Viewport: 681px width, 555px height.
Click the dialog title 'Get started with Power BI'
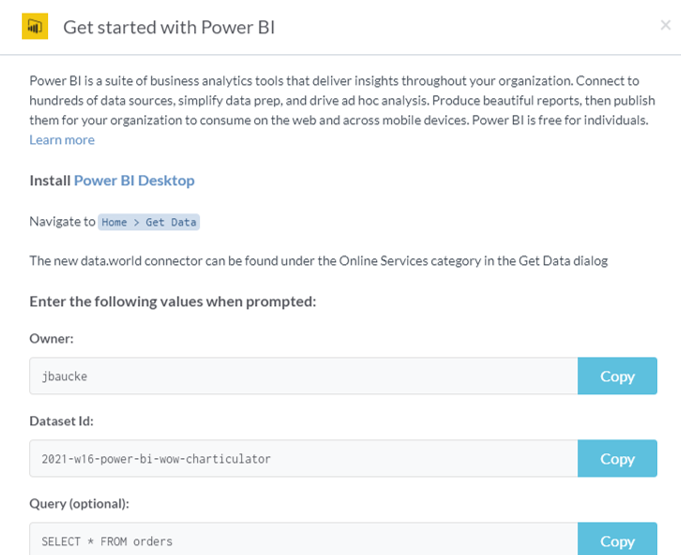coord(169,27)
